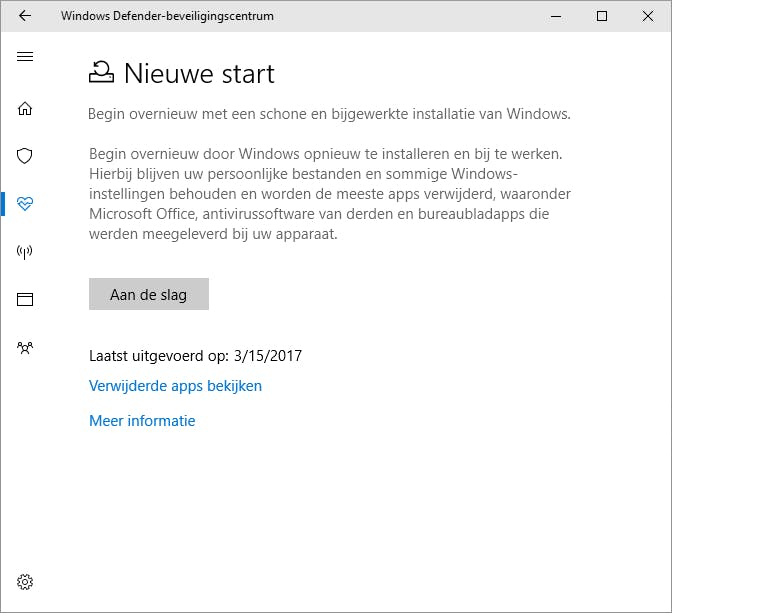768x614 pixels.
Task: Minimize the Windows Defender window
Action: (x=555, y=16)
